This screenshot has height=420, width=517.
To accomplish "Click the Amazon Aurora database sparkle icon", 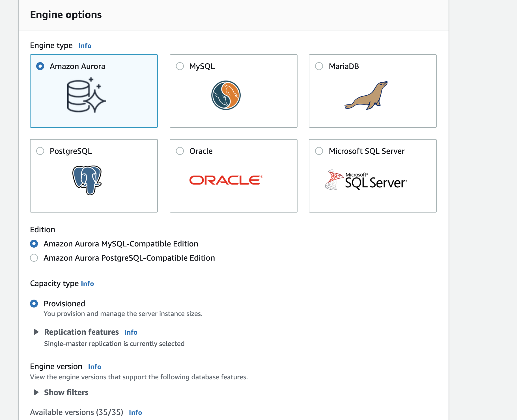I will 87,95.
